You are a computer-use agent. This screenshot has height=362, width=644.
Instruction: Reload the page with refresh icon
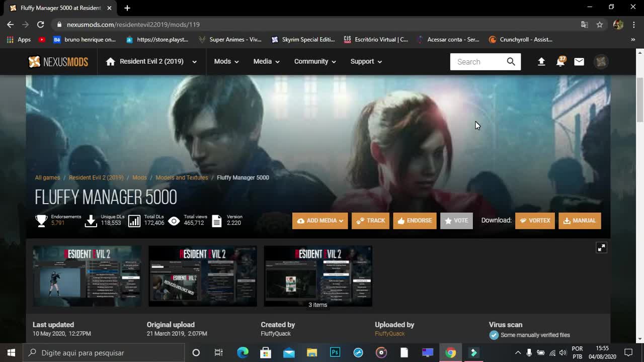(x=41, y=24)
